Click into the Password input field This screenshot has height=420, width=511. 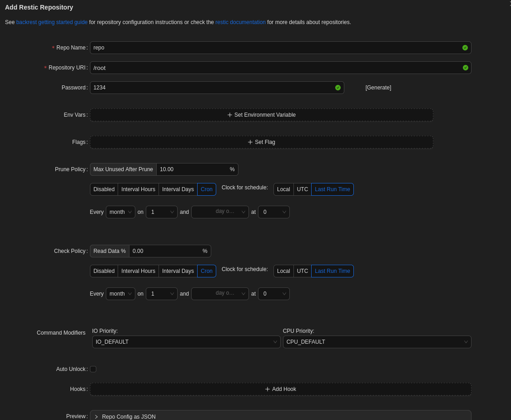(217, 88)
